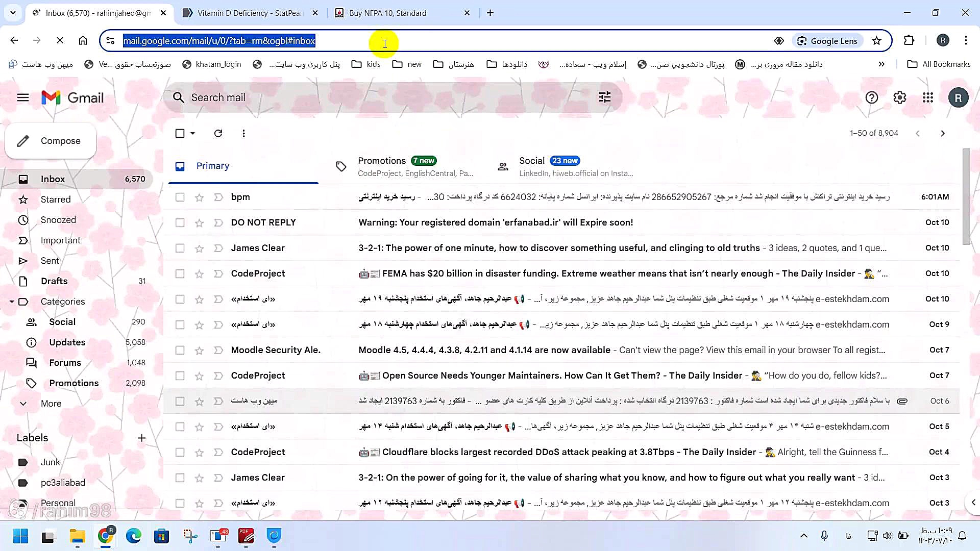Switch to Vitamin D Deficiency browser tab

[250, 13]
